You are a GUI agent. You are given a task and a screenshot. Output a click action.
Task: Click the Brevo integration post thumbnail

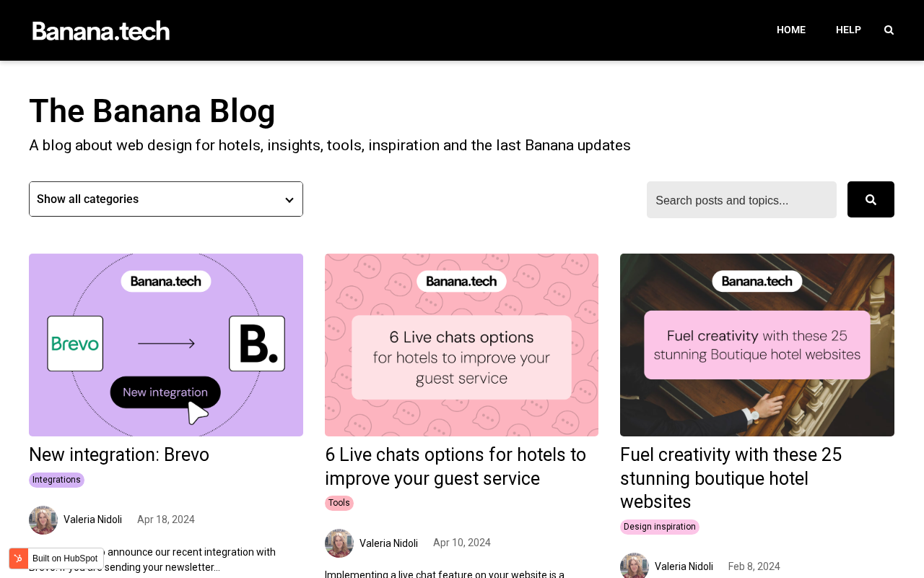coord(166,345)
